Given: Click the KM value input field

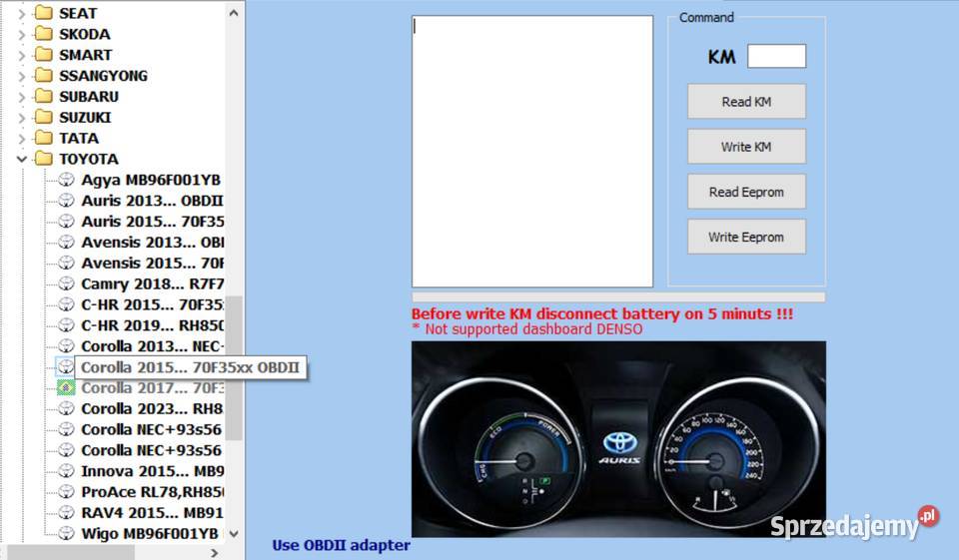Looking at the screenshot, I should tap(776, 57).
